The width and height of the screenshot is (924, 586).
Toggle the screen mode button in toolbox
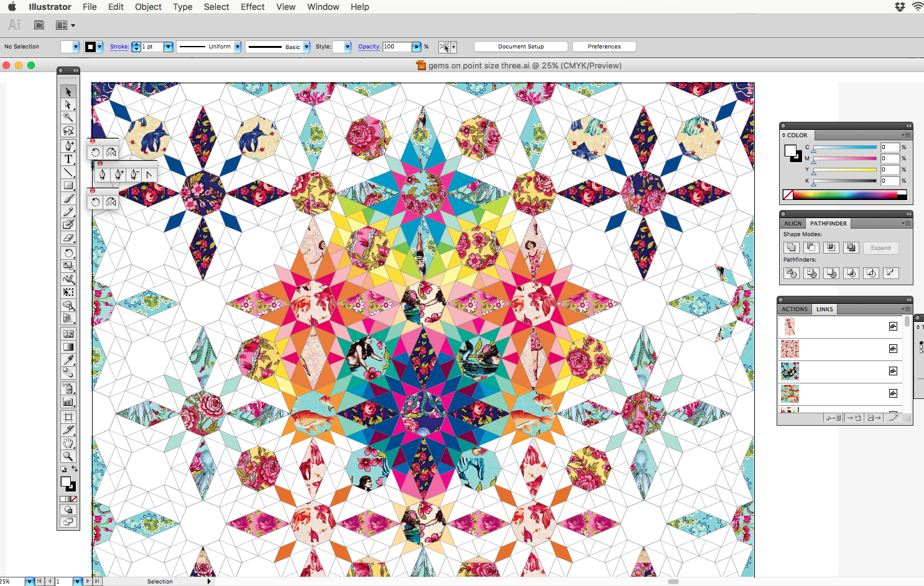(x=68, y=522)
